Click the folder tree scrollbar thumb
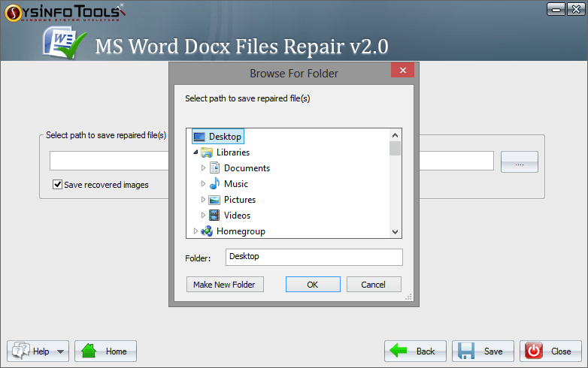 coord(395,148)
